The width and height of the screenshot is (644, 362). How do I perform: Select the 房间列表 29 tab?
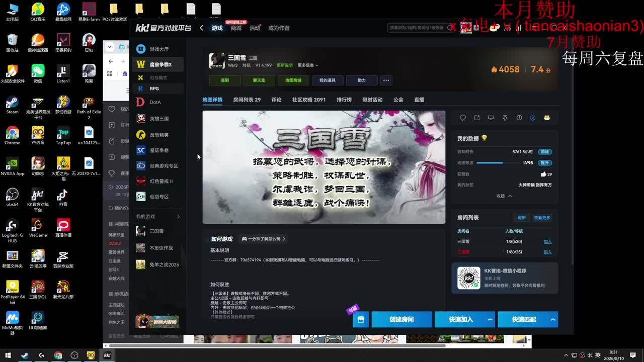[x=247, y=100]
